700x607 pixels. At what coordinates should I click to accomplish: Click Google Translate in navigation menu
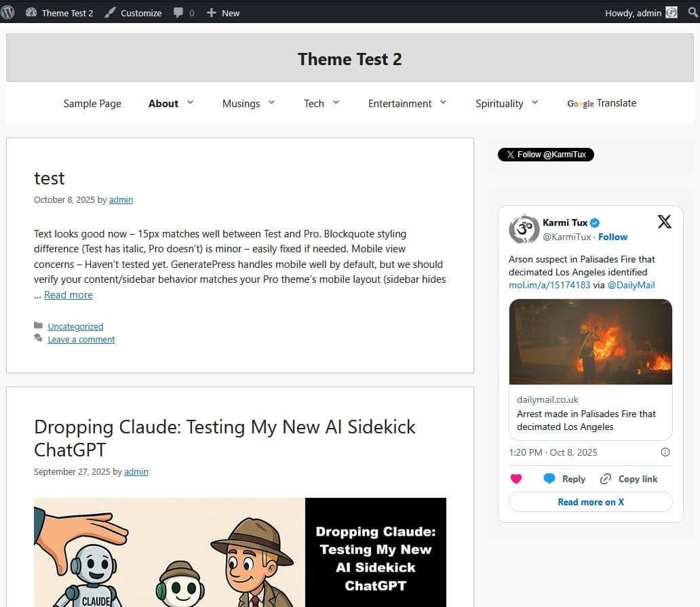[602, 103]
